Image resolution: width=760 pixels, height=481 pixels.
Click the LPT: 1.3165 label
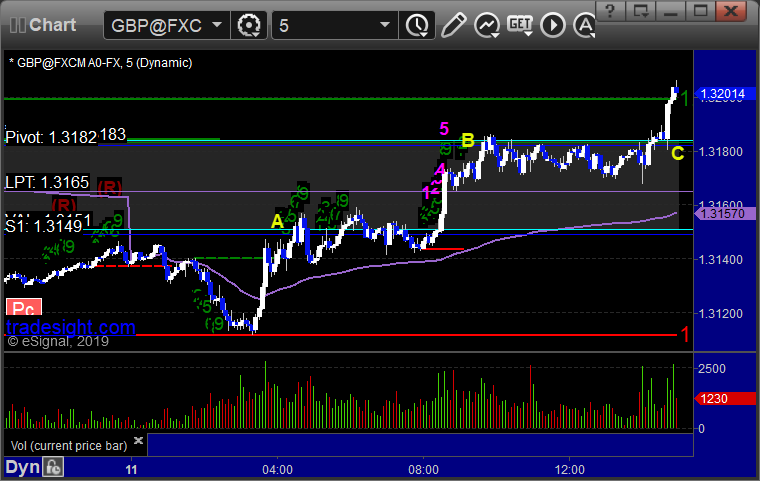pyautogui.click(x=47, y=183)
